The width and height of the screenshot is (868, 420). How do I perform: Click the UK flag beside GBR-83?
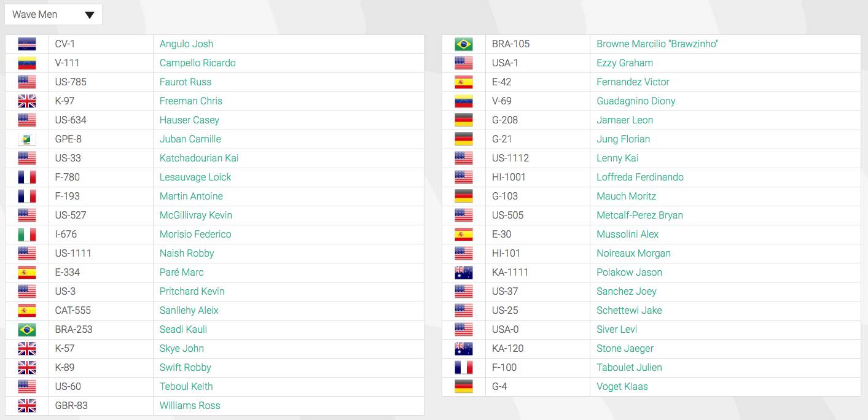[27, 406]
